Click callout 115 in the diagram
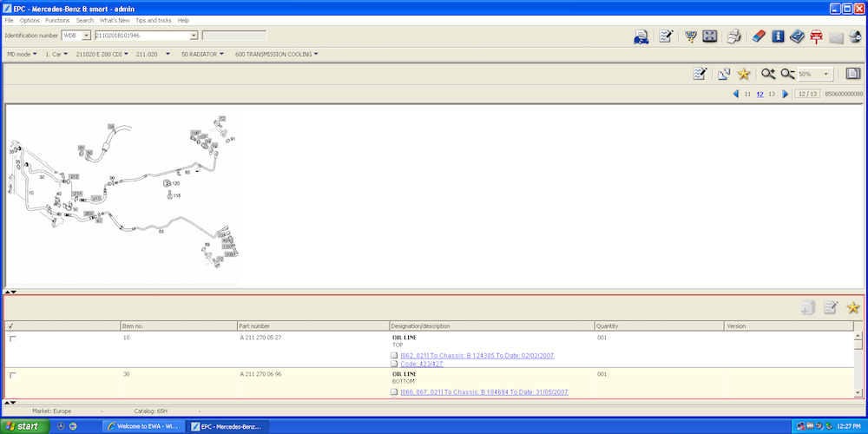Screen dimensions: 868x434 (x=176, y=195)
